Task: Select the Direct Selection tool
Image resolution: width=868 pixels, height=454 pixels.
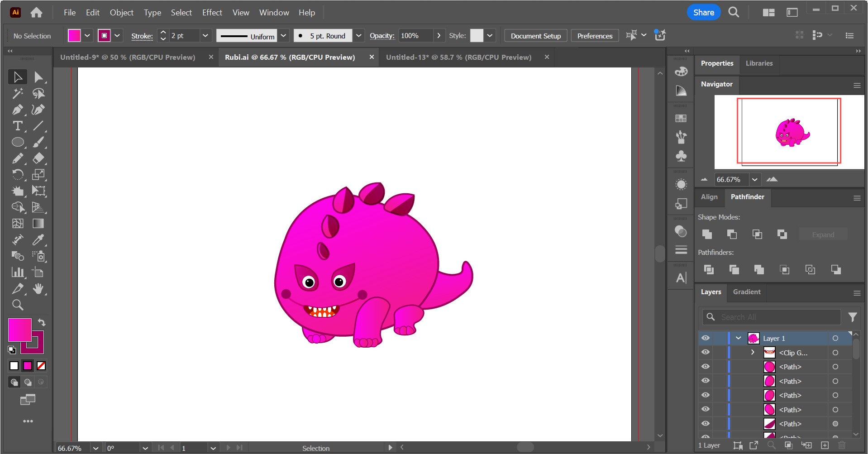Action: click(x=38, y=77)
